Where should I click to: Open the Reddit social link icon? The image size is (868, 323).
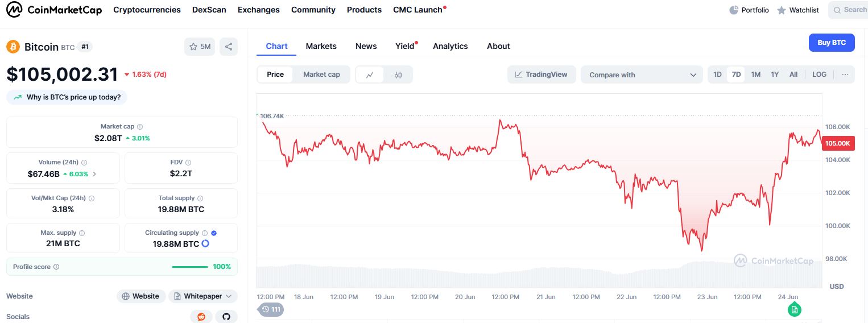tap(201, 317)
